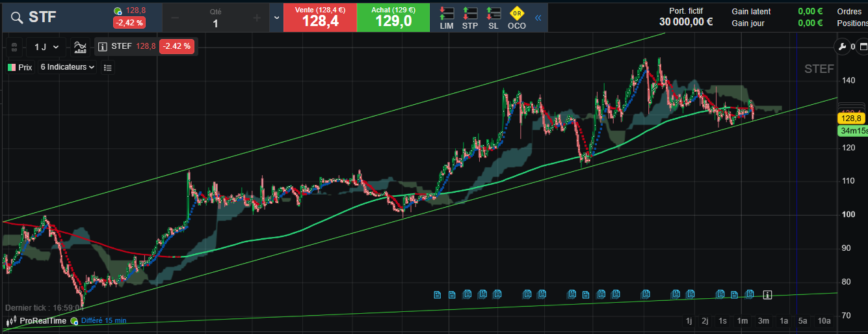Click the Gain jour text
The width and height of the screenshot is (868, 334).
click(748, 23)
